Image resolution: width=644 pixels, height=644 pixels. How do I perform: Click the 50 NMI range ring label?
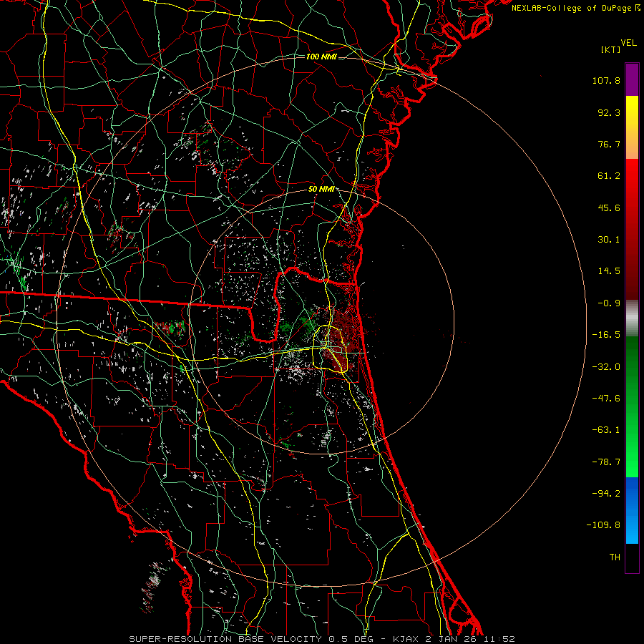[x=321, y=189]
